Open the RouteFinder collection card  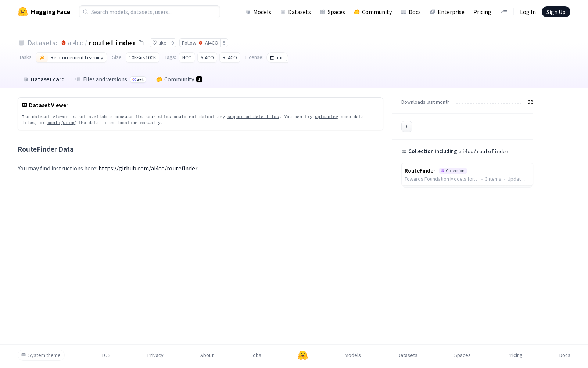[467, 174]
